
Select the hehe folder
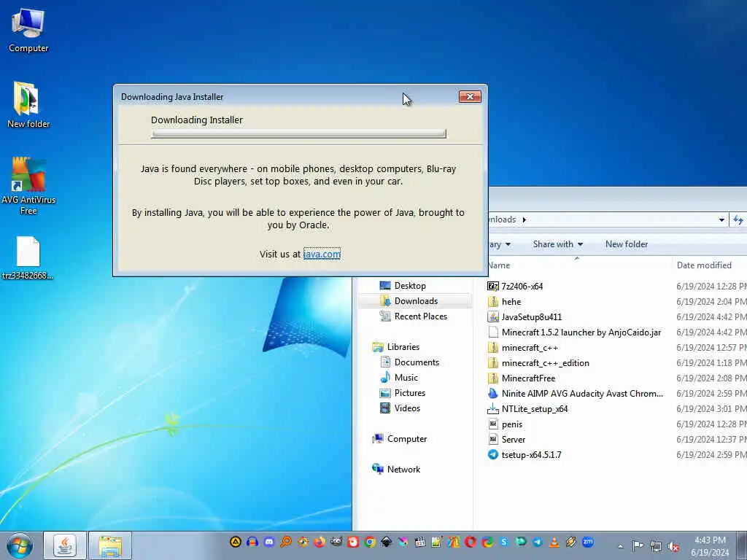[505, 301]
